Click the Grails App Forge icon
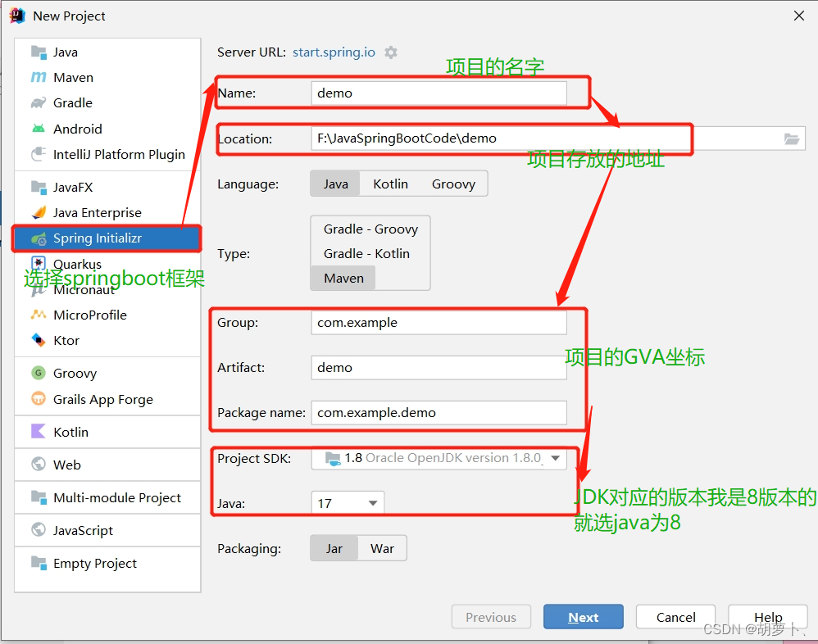Screen dimensions: 818x644 pyautogui.click(x=39, y=399)
